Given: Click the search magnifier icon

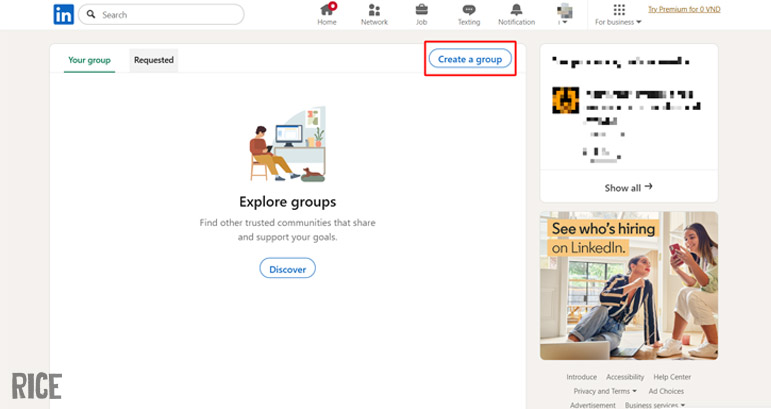Looking at the screenshot, I should coord(91,14).
